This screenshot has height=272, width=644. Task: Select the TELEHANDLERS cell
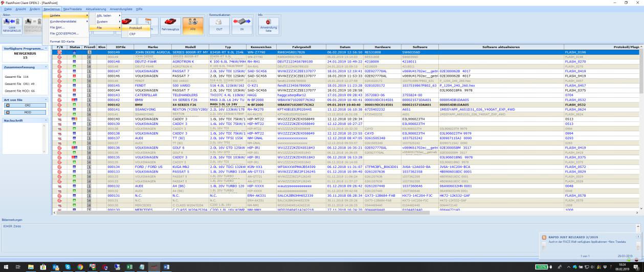[x=190, y=95]
